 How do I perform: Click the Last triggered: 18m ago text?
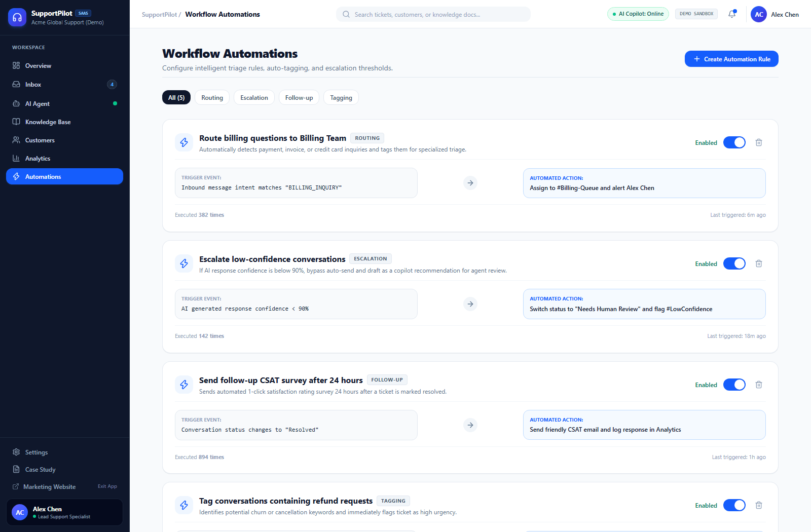pos(736,336)
